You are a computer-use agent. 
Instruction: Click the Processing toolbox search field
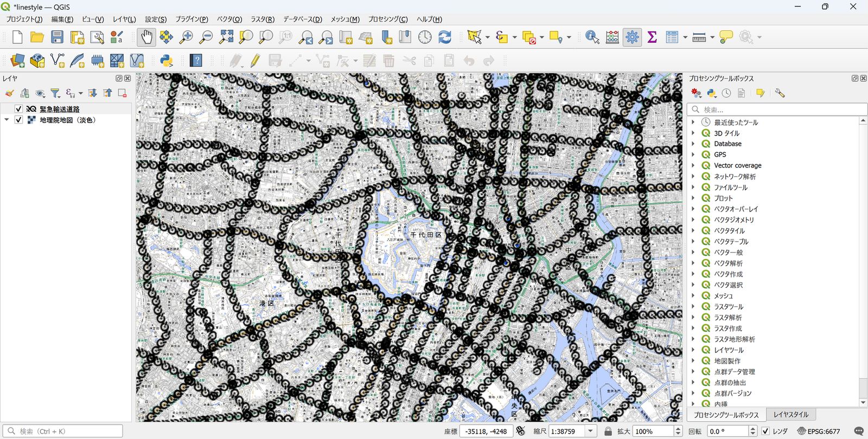[777, 109]
